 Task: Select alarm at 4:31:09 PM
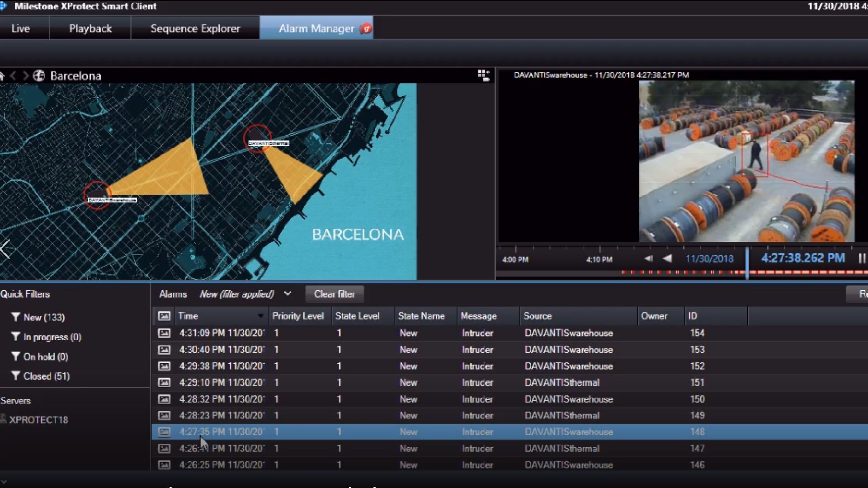click(509, 333)
